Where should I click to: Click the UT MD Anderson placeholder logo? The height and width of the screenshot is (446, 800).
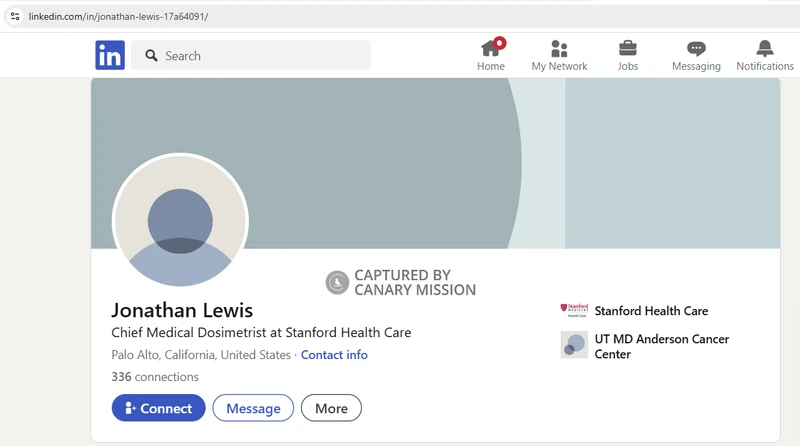pyautogui.click(x=574, y=344)
